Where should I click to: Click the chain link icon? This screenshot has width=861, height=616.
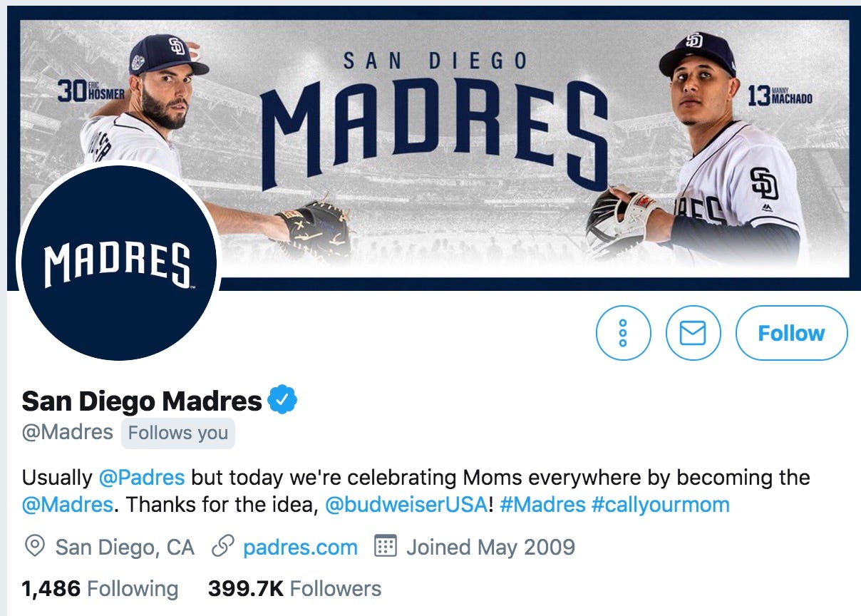pyautogui.click(x=224, y=547)
